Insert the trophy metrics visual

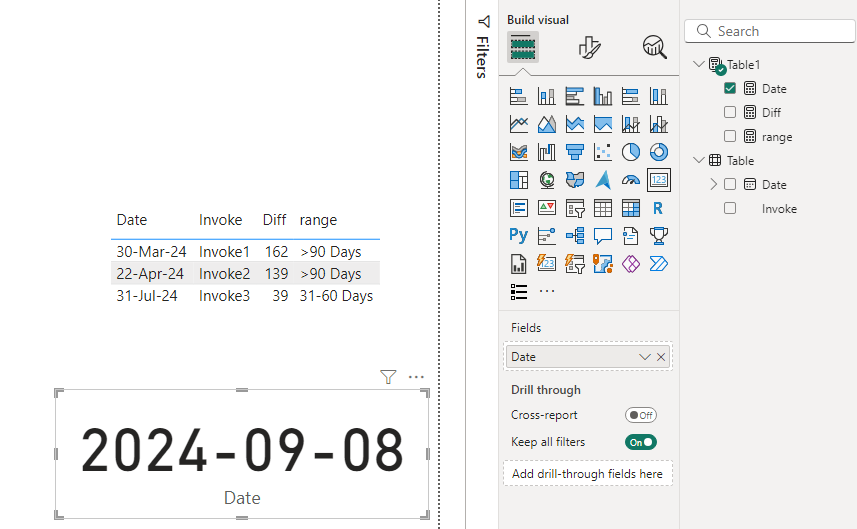click(x=659, y=236)
